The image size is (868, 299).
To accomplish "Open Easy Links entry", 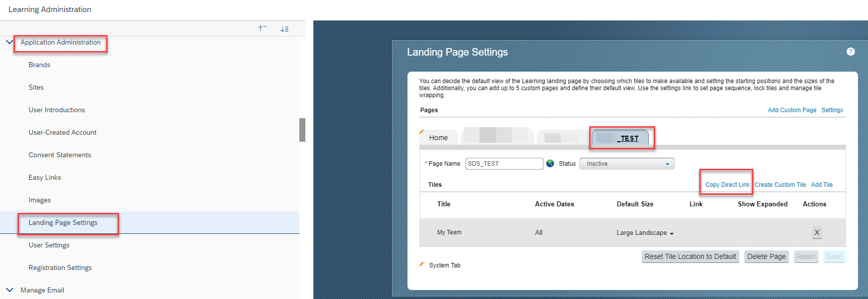I will [x=45, y=177].
